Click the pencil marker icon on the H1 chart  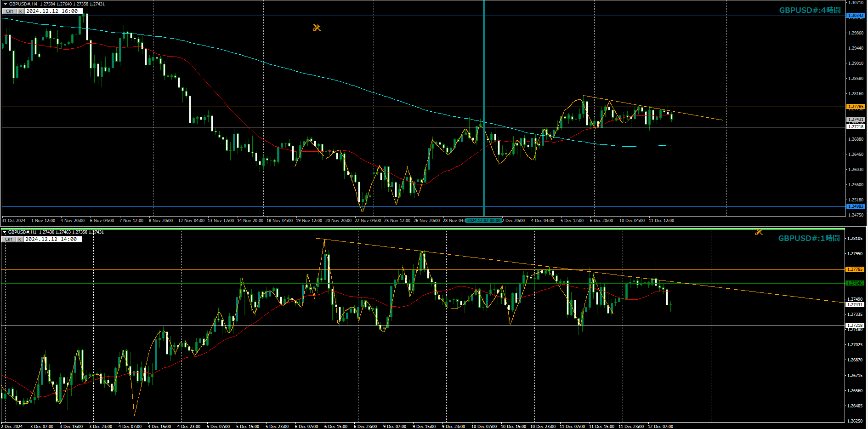[x=759, y=232]
